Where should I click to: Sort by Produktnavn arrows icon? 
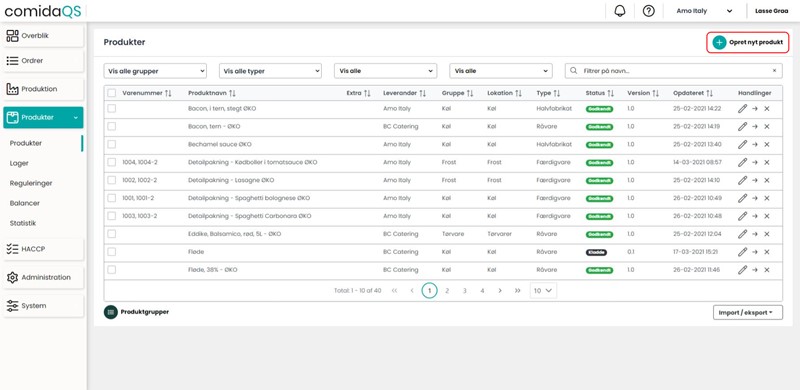(x=232, y=93)
